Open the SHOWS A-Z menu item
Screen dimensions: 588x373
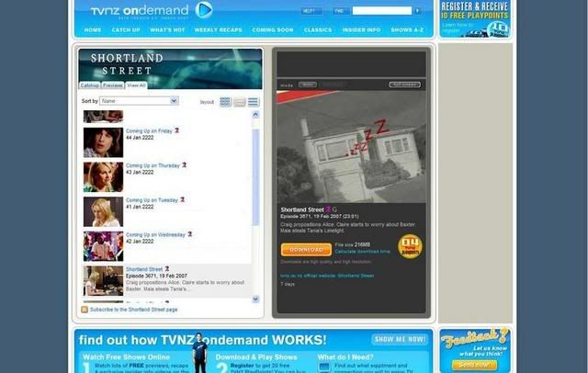coord(407,30)
